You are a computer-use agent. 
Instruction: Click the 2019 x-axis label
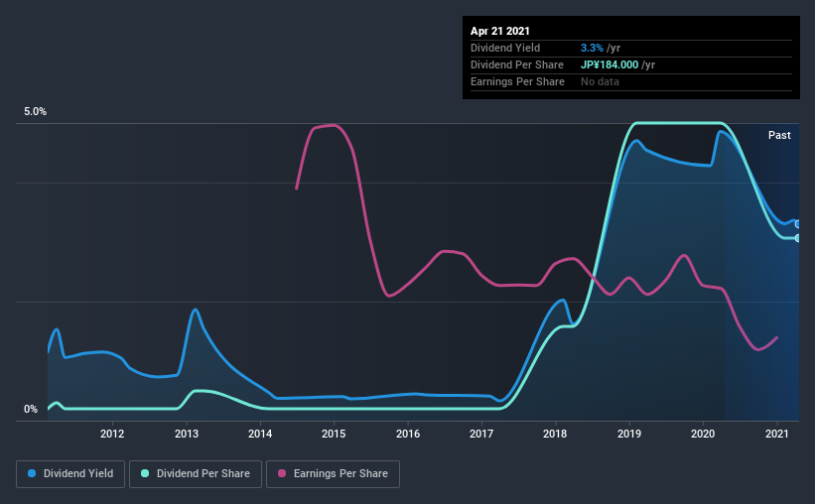(x=629, y=434)
